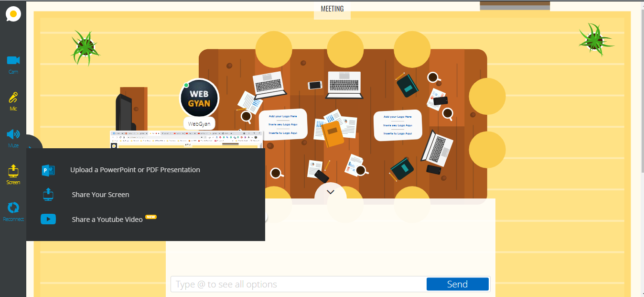Click the left 'Add your Logo Here' card
Viewport: 644px width, 297px height.
(x=283, y=124)
